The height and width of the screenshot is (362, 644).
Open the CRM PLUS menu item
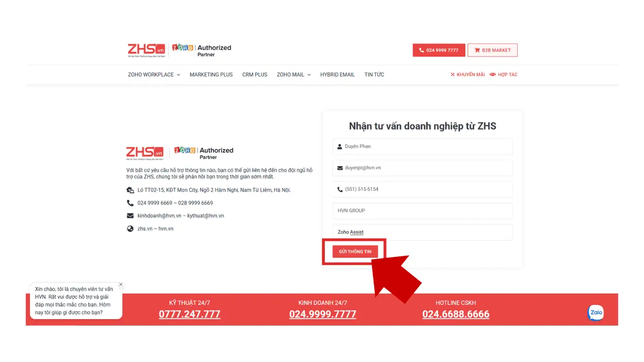coord(255,74)
